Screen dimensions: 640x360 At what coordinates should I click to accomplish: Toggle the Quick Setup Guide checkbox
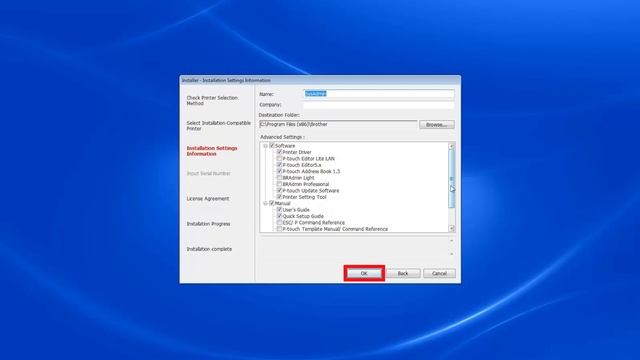coord(280,216)
